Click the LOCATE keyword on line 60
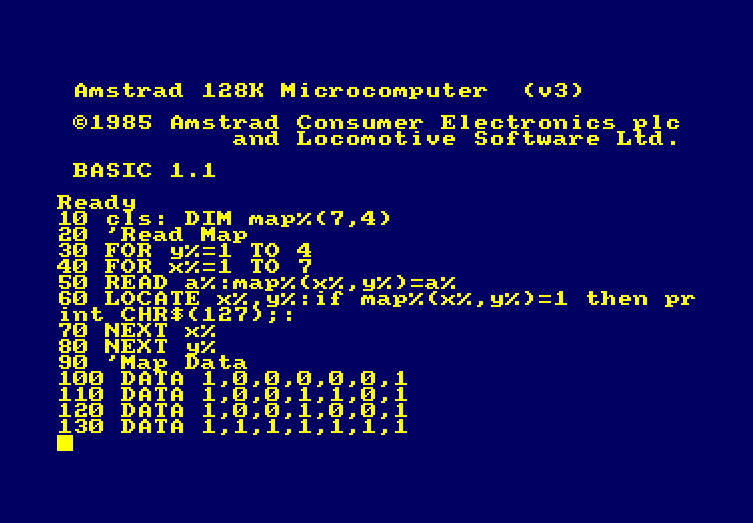This screenshot has width=753, height=523. pos(152,299)
